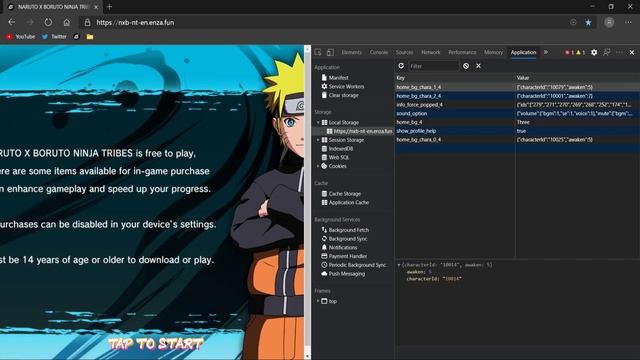Click TAP TO START in the game
Viewport: 640px width, 360px height.
(156, 344)
